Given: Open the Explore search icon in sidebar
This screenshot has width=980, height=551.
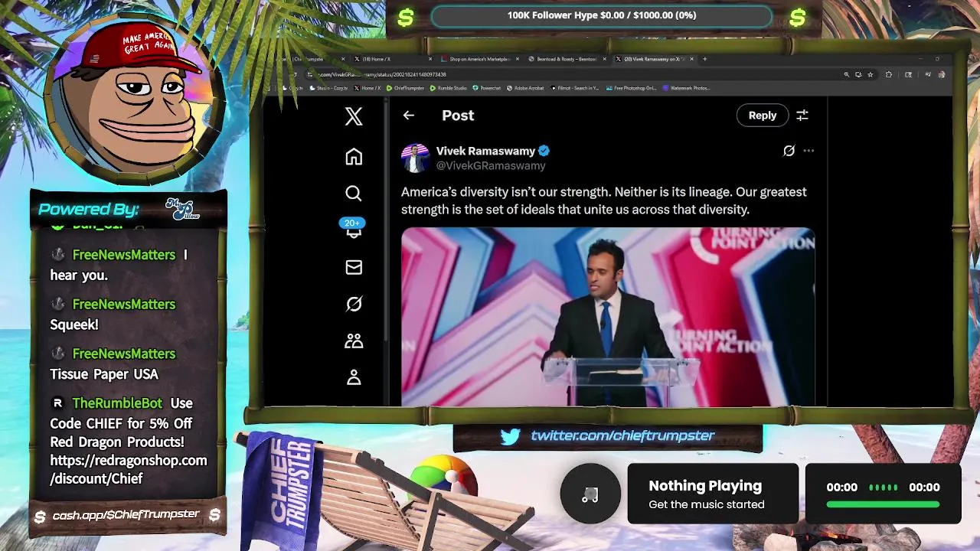Looking at the screenshot, I should pyautogui.click(x=353, y=193).
